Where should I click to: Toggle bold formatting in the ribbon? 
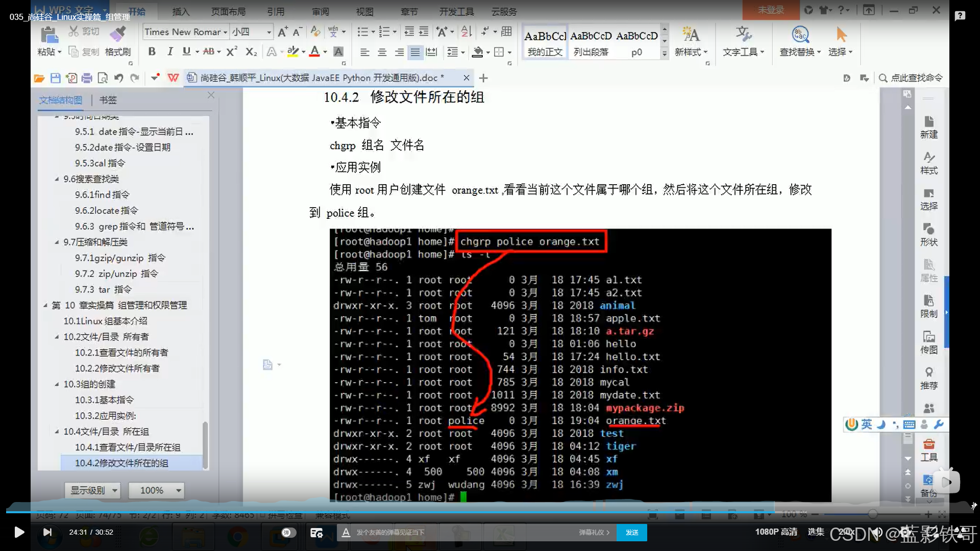(x=152, y=52)
